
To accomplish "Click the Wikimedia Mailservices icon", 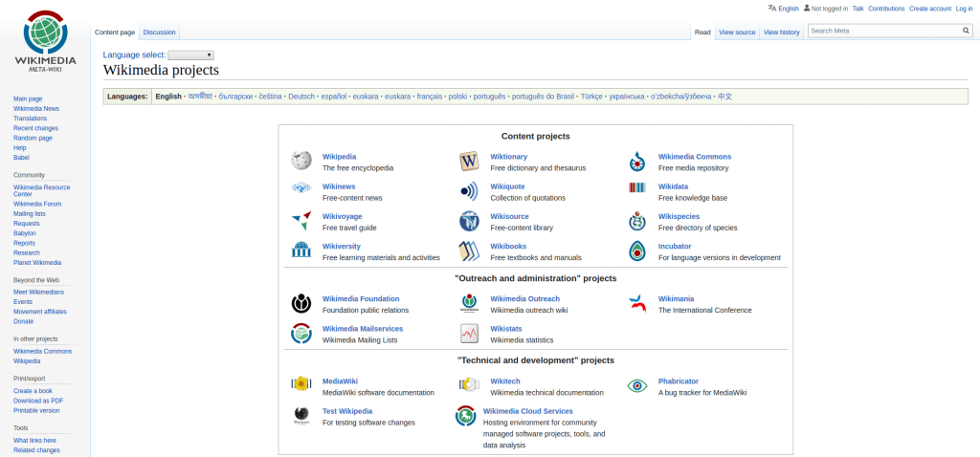I will 301,334.
